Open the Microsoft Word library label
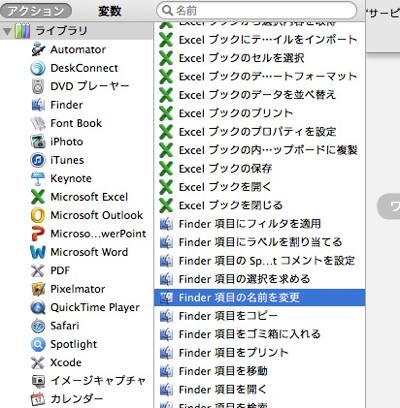 89,252
